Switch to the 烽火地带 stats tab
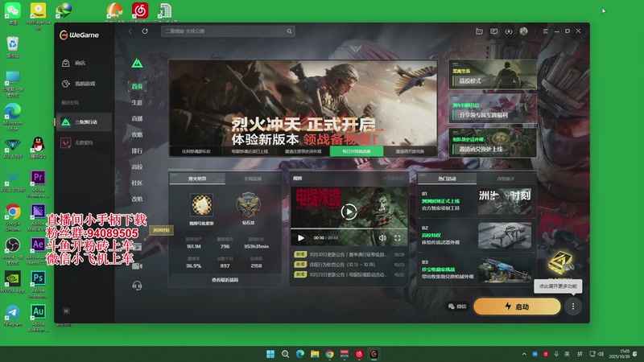The height and width of the screenshot is (362, 644). coord(197,179)
